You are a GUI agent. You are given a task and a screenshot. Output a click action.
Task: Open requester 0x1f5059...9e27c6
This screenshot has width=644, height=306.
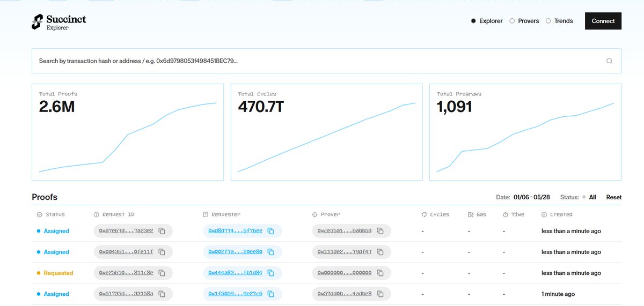(236, 294)
